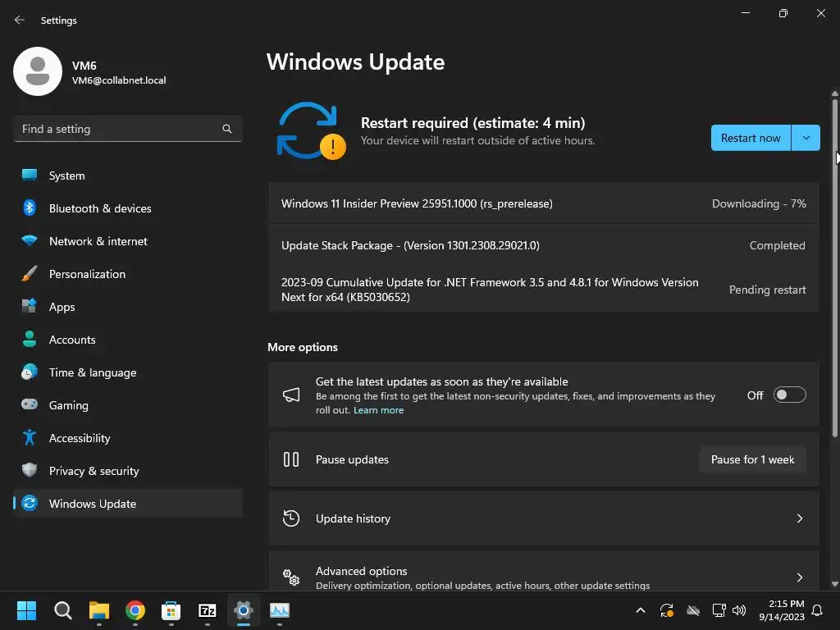The width and height of the screenshot is (840, 630).
Task: Open the VM6 user profile avatar
Action: 38,71
